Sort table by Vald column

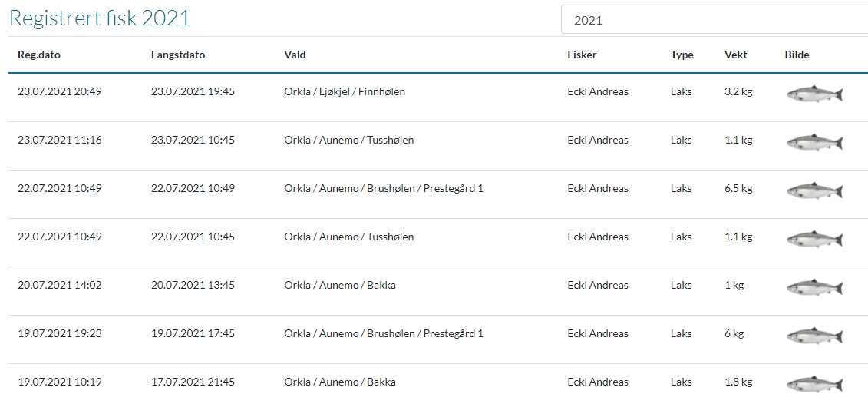click(x=295, y=55)
